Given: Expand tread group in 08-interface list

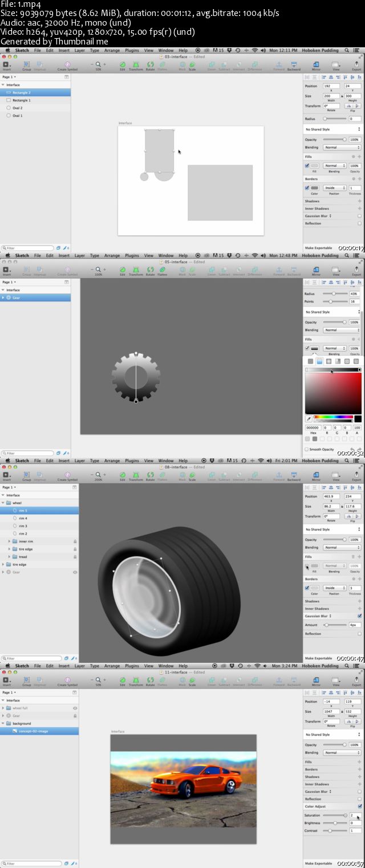Looking at the screenshot, I should (9, 557).
